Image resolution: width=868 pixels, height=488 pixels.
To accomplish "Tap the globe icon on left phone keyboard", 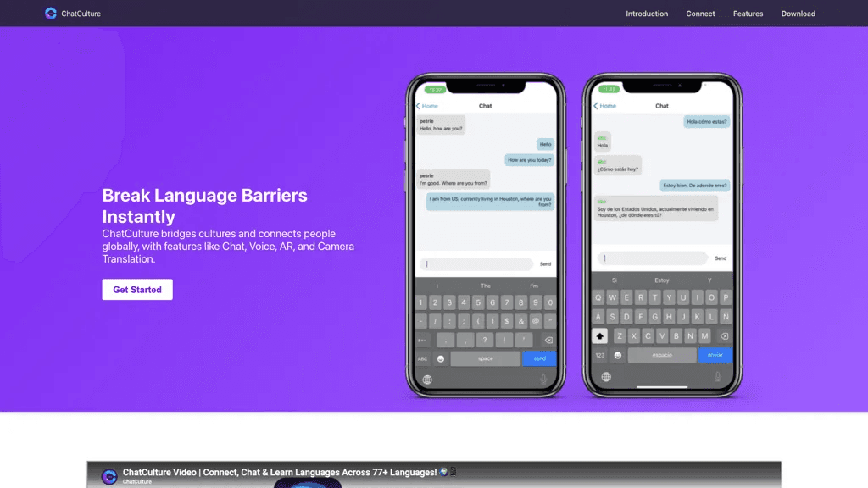I will [427, 380].
